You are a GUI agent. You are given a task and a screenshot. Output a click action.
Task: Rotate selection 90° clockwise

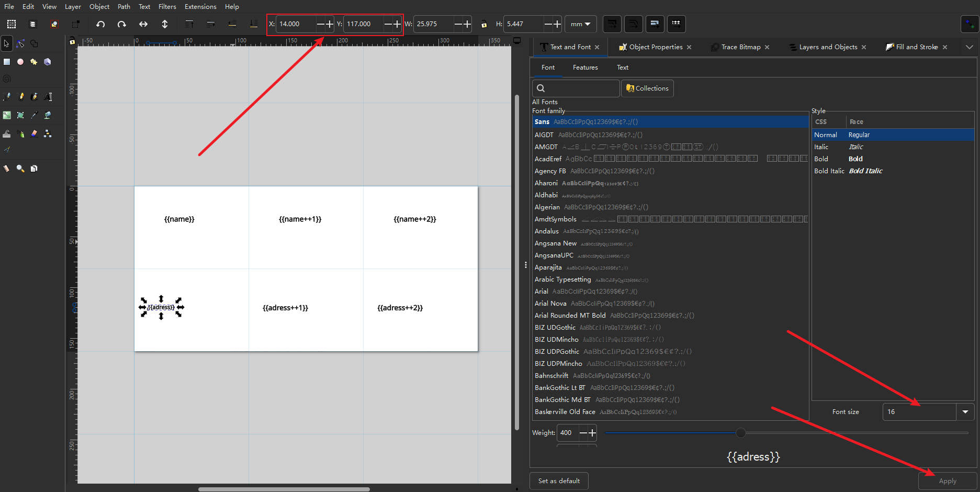121,24
